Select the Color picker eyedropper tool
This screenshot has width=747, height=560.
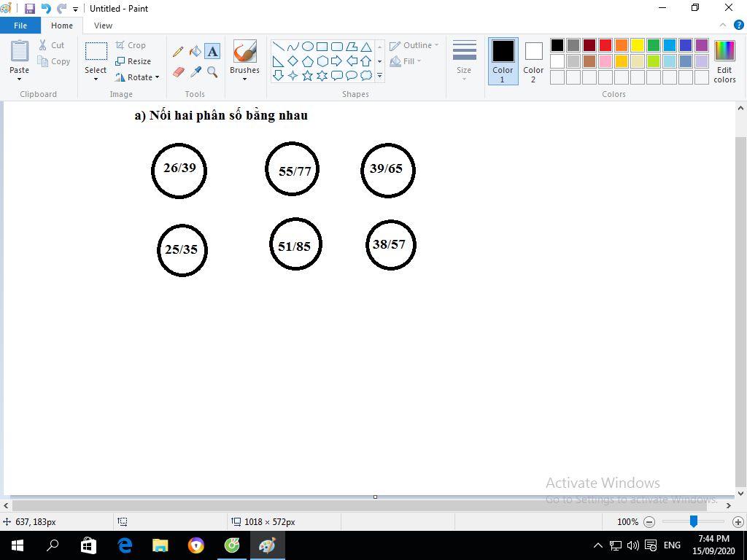point(196,72)
